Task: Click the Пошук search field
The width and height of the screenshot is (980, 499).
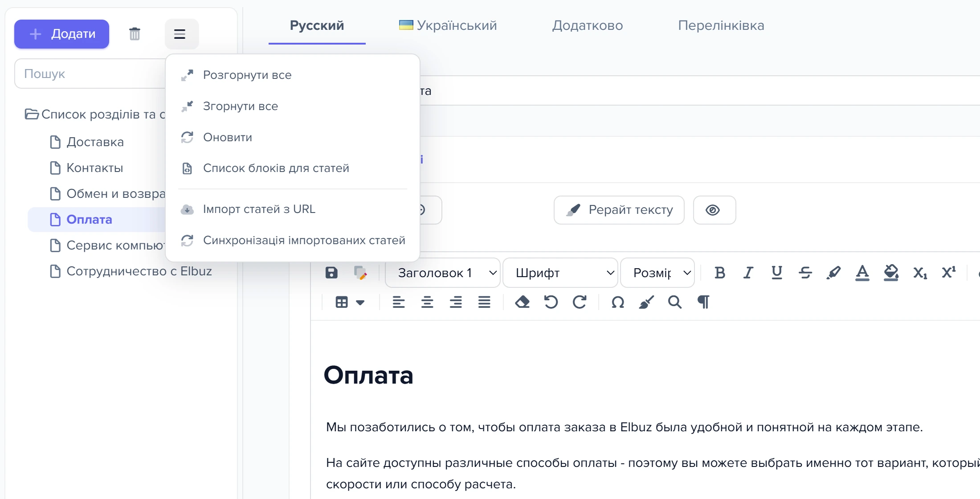Action: click(x=90, y=74)
